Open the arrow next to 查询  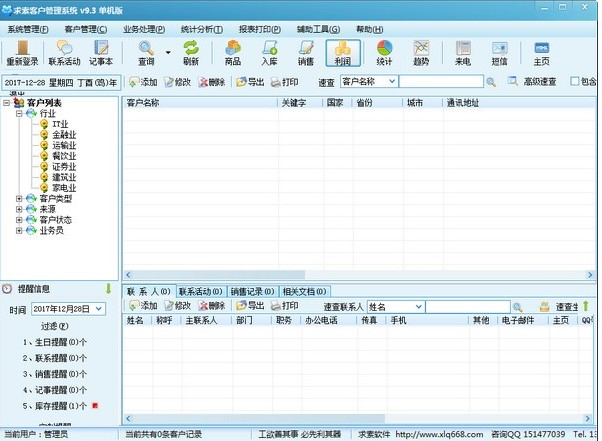coord(168,52)
